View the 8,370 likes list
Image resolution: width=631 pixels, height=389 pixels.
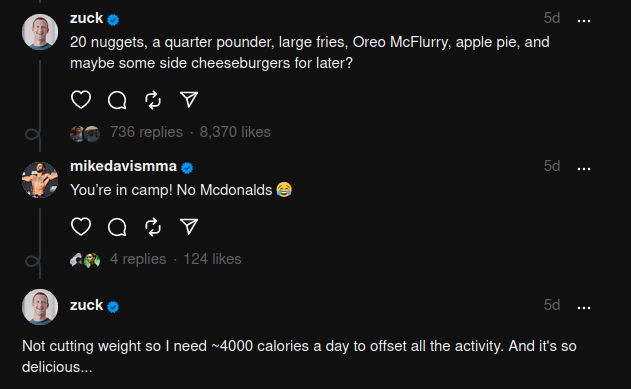coord(235,132)
